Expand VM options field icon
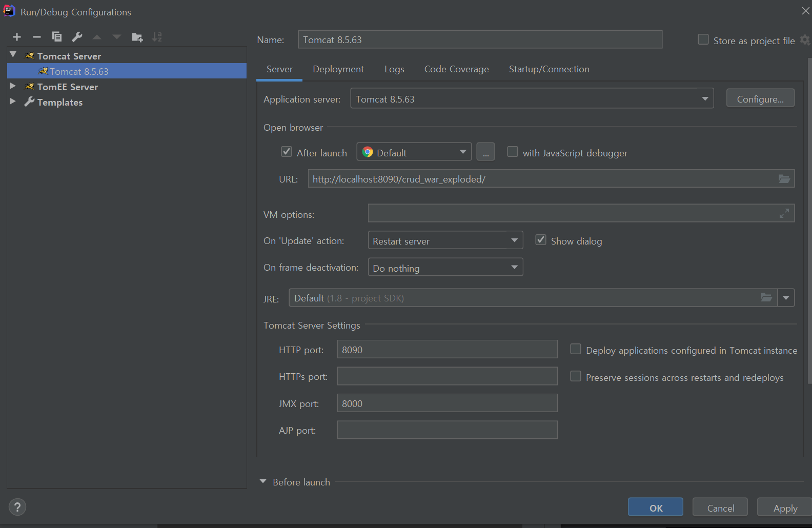 pyautogui.click(x=784, y=213)
